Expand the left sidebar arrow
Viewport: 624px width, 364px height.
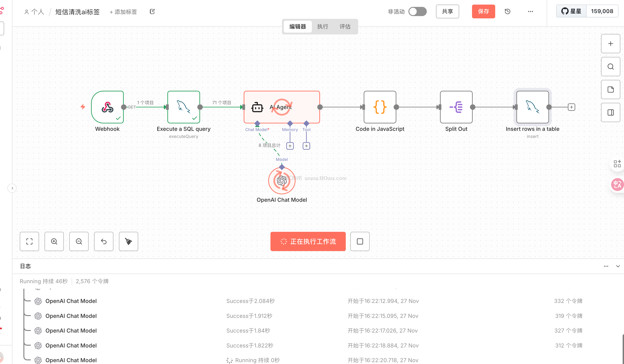pos(12,188)
